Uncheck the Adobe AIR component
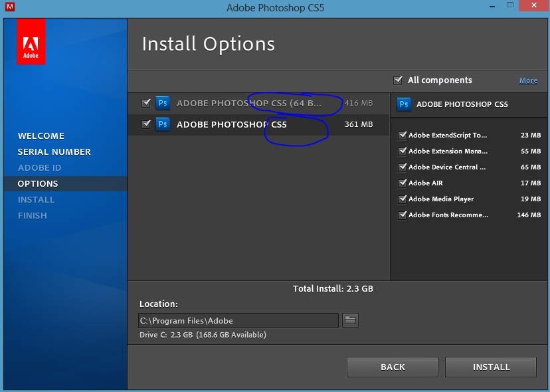The width and height of the screenshot is (550, 392). 402,183
